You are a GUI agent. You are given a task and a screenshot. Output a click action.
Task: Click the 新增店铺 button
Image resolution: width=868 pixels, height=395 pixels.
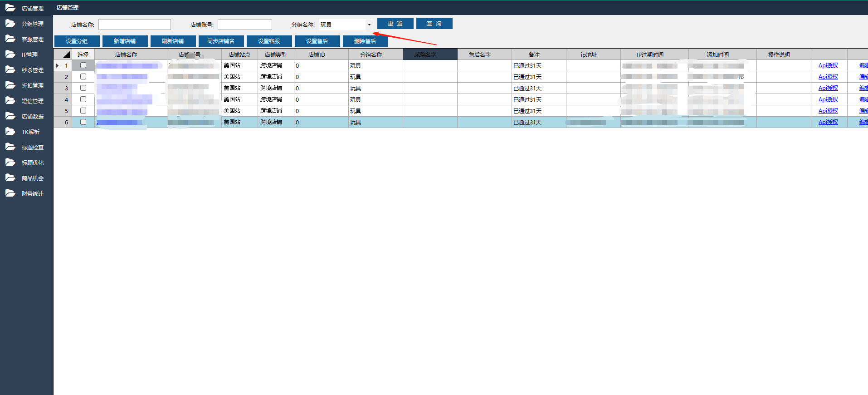(125, 41)
